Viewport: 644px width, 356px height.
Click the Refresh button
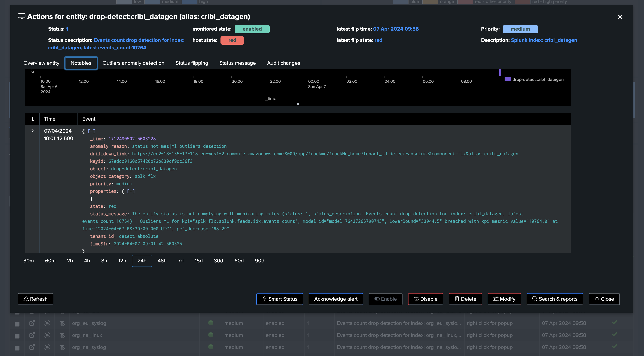pos(35,299)
